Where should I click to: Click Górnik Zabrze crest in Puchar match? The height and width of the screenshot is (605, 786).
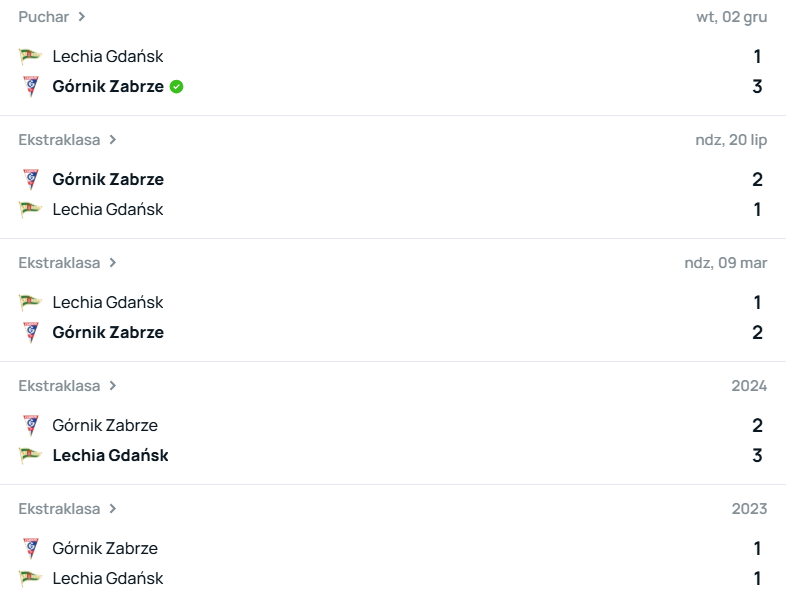pos(30,86)
